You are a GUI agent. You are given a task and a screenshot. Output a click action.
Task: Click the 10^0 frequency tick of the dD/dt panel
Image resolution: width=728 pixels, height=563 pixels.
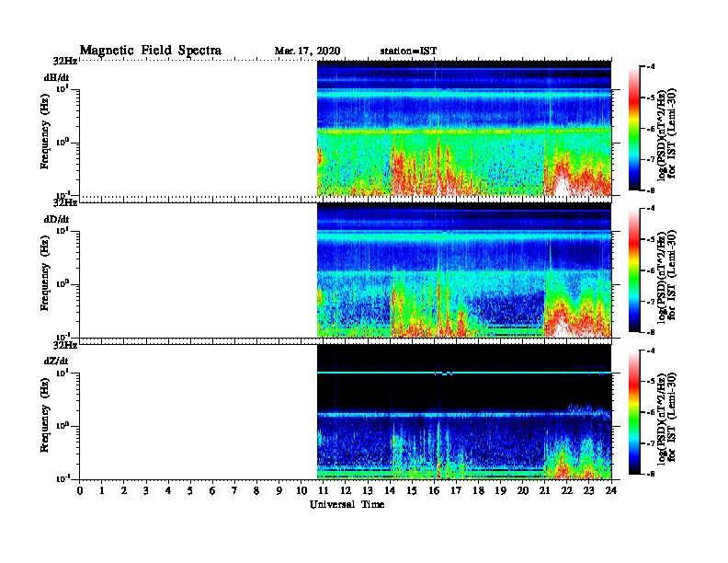coord(63,283)
